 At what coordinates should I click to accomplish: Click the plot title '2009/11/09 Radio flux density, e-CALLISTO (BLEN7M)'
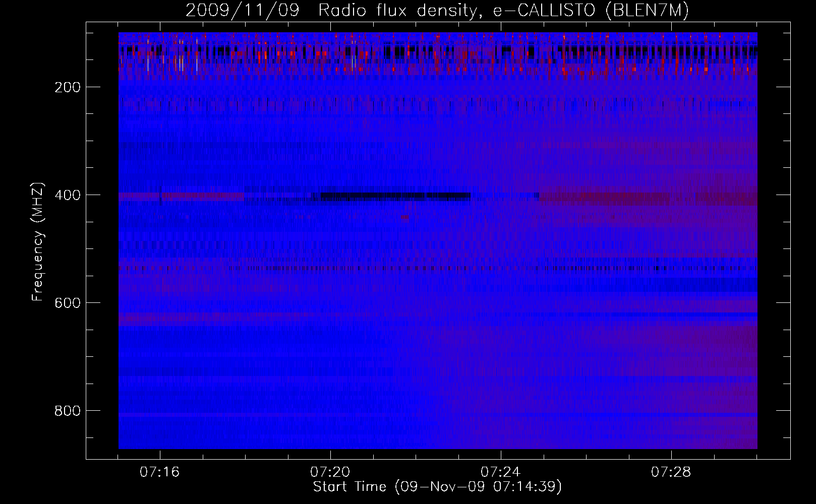(437, 11)
